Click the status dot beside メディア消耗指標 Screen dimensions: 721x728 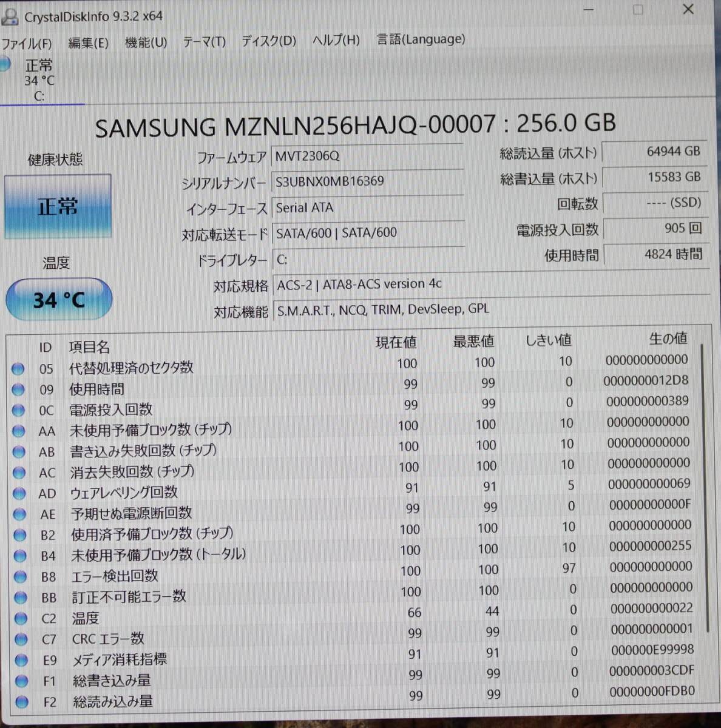[x=22, y=661]
